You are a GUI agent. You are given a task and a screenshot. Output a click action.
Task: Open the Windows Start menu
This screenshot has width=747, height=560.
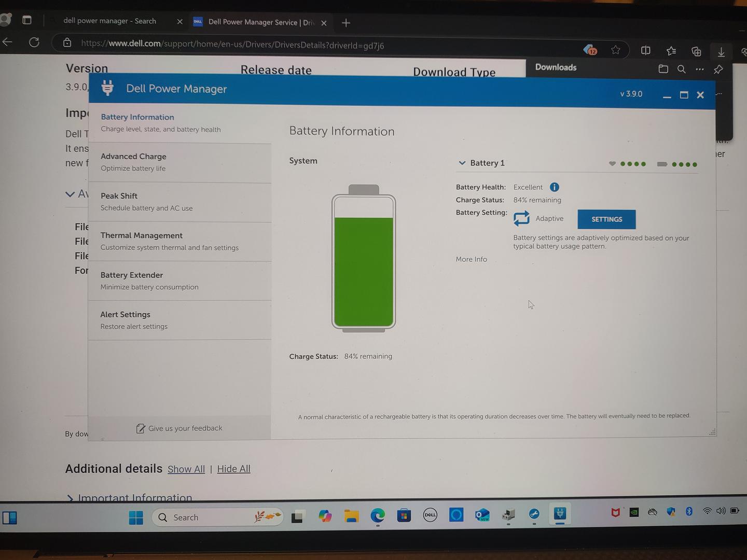[136, 517]
